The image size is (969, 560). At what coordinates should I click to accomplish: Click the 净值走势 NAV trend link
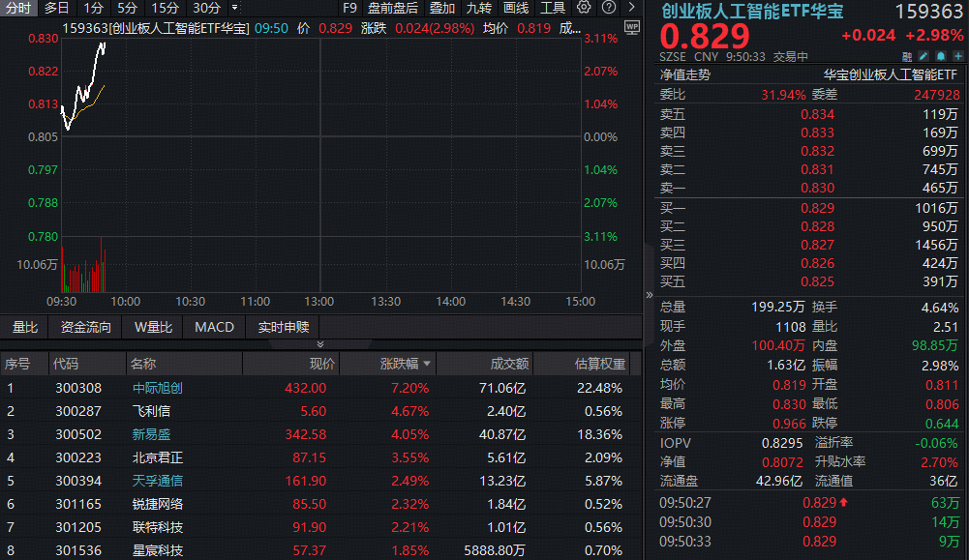(x=684, y=74)
